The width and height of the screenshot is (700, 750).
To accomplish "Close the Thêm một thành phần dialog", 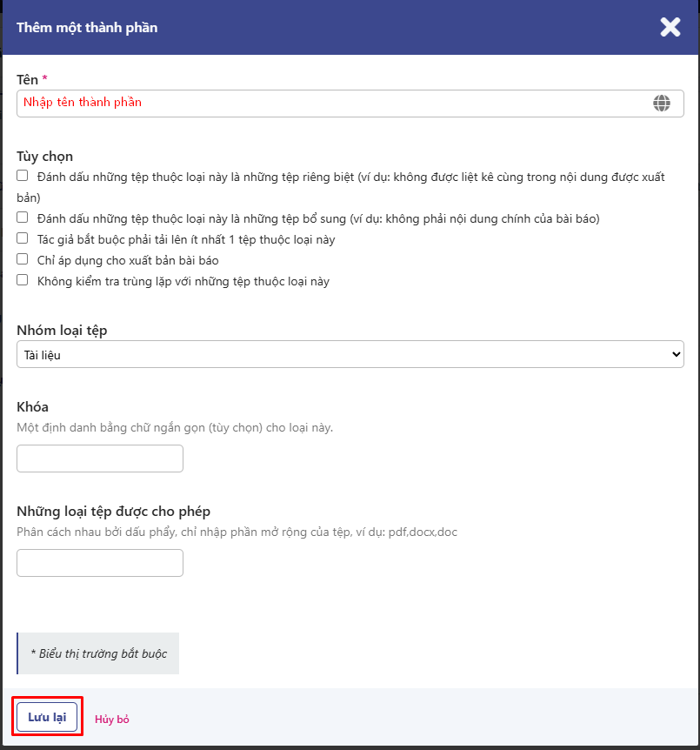I will tap(670, 27).
